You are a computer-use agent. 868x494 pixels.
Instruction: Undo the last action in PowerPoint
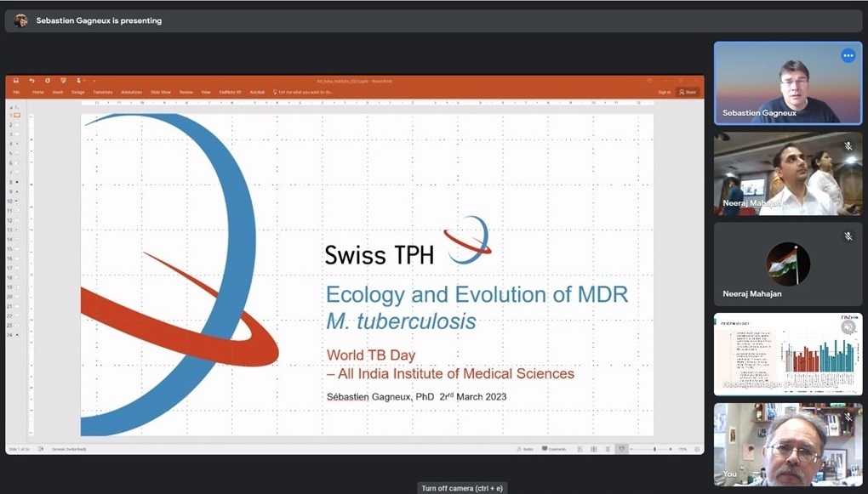(31, 81)
